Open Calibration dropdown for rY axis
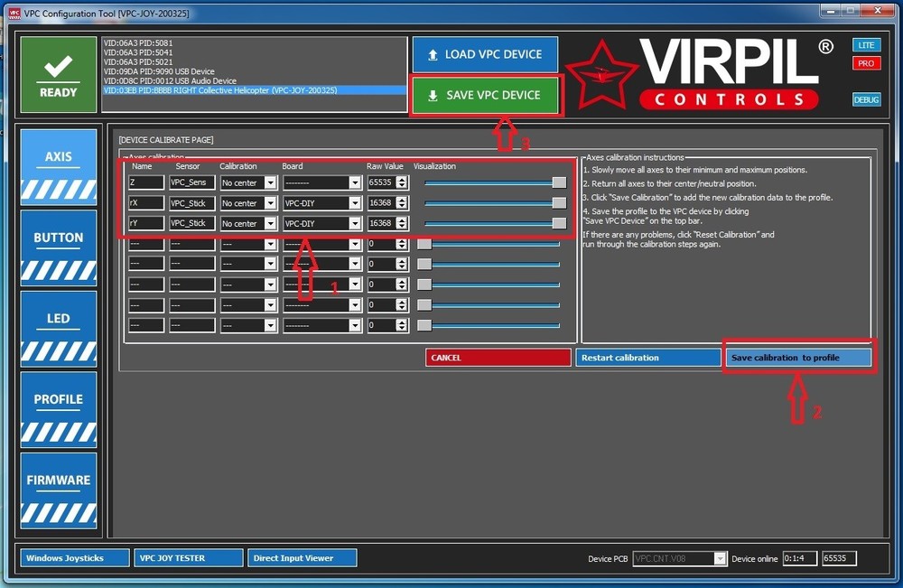The width and height of the screenshot is (903, 588). pyautogui.click(x=270, y=223)
